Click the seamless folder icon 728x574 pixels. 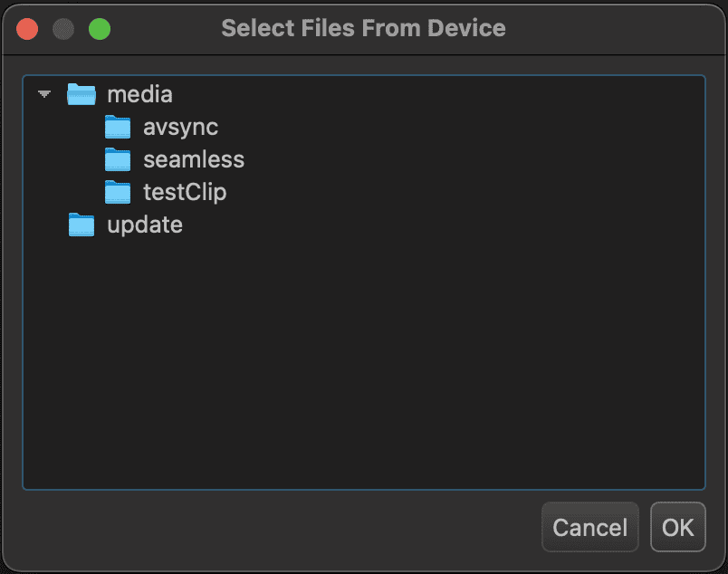tap(118, 160)
